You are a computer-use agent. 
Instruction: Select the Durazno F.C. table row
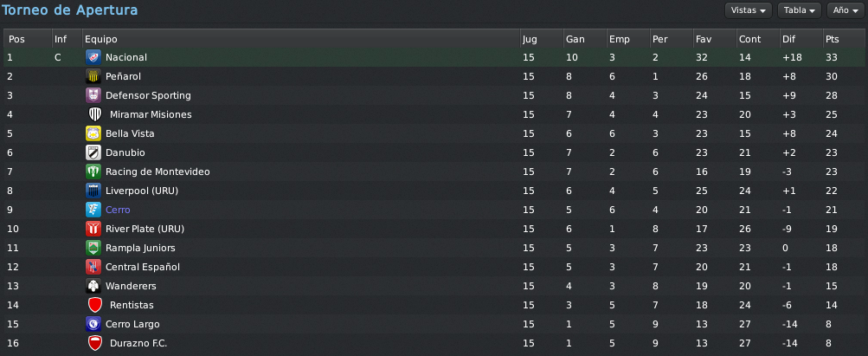[434, 343]
